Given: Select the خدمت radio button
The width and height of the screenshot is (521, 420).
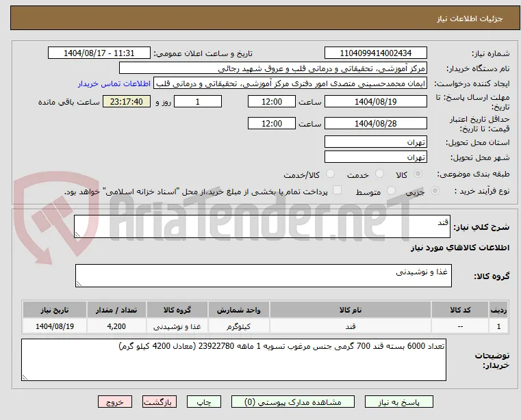Looking at the screenshot, I should (x=379, y=174).
